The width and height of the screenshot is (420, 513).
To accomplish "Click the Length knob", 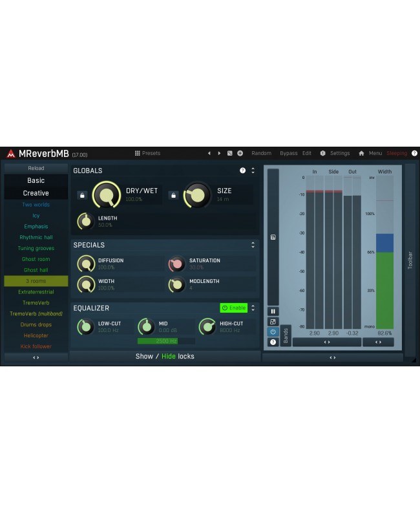I will 86,222.
